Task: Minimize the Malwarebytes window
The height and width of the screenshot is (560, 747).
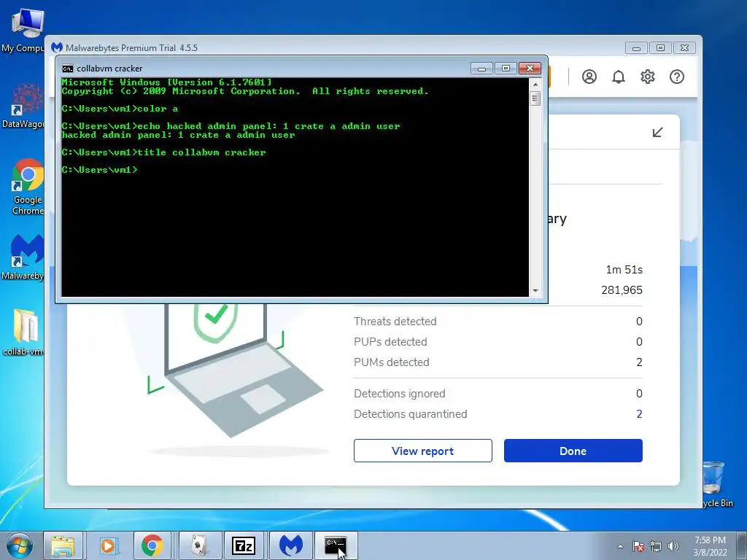Action: tap(636, 48)
